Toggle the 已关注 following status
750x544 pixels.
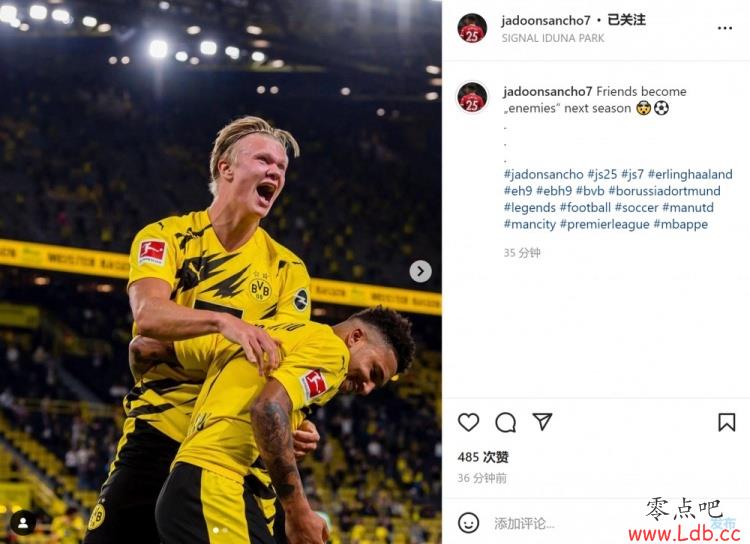click(x=626, y=20)
